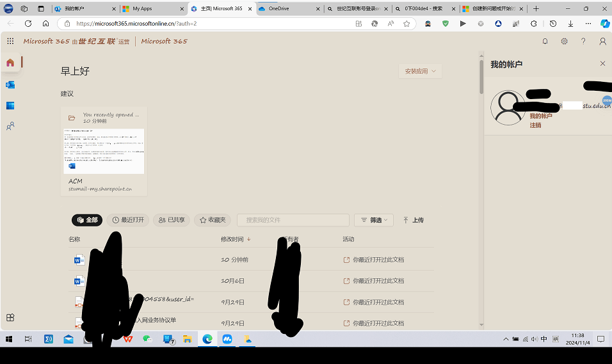Click the browser address bar URL
Viewport: 612px width, 364px height.
point(136,24)
